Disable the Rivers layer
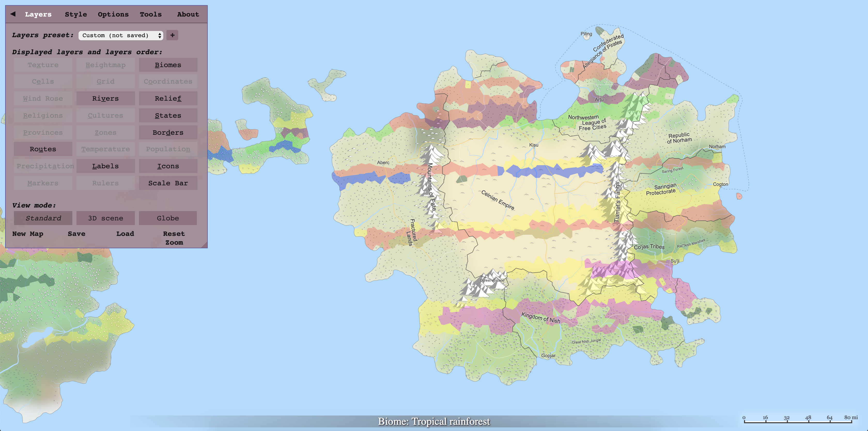 (x=105, y=99)
